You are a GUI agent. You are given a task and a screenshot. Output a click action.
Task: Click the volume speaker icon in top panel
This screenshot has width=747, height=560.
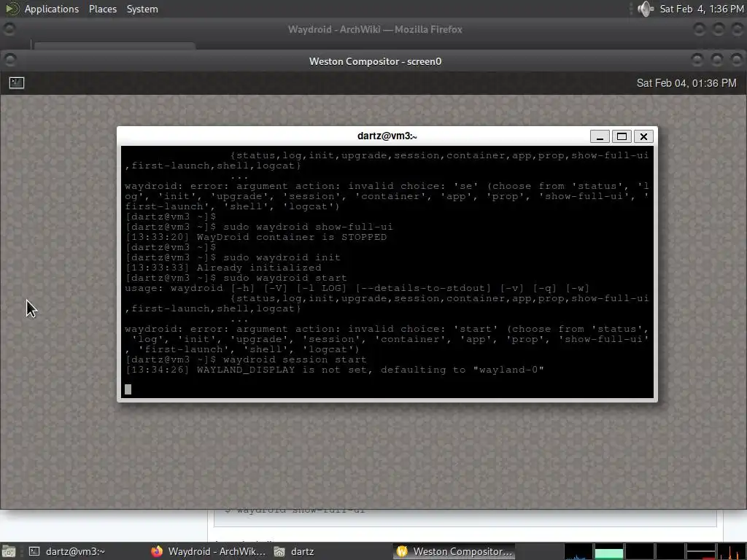645,9
